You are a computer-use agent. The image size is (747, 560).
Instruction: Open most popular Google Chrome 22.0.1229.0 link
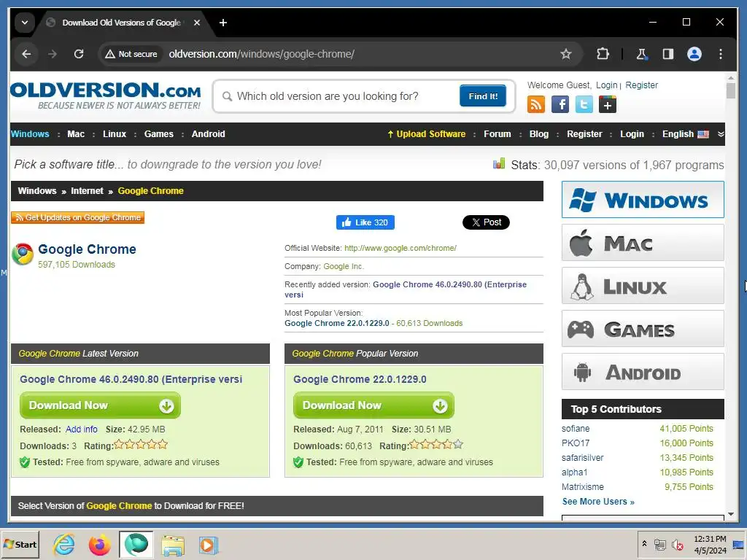[337, 323]
